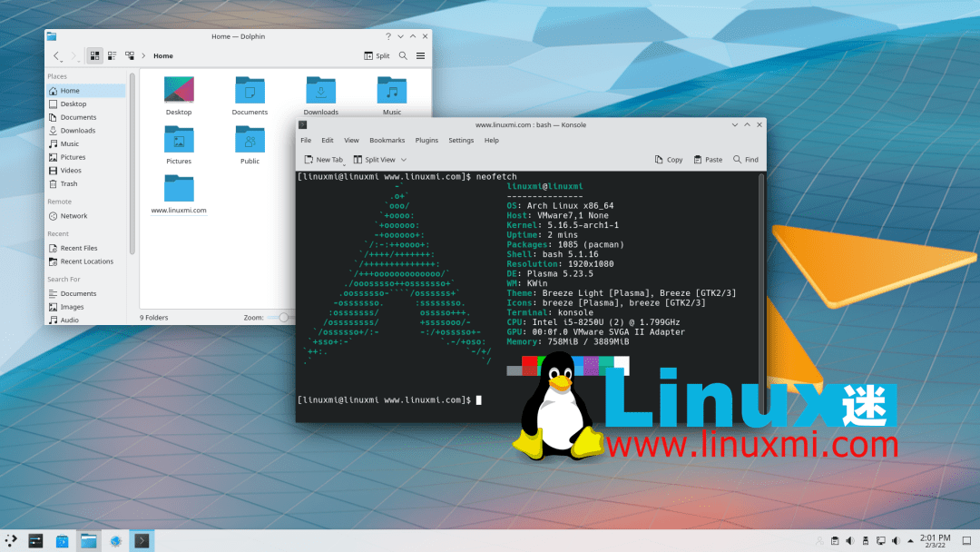Image resolution: width=980 pixels, height=552 pixels.
Task: Open a New Tab in Konsole
Action: pyautogui.click(x=323, y=159)
